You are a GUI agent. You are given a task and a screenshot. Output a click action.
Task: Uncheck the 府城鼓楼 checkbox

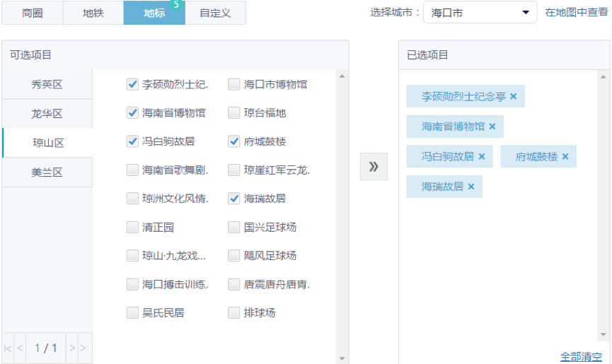coord(234,141)
